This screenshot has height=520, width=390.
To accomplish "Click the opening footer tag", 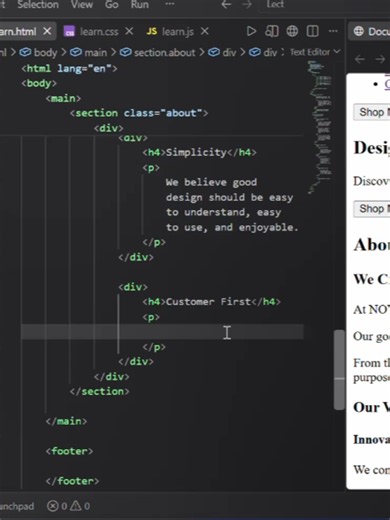I will pyautogui.click(x=69, y=451).
